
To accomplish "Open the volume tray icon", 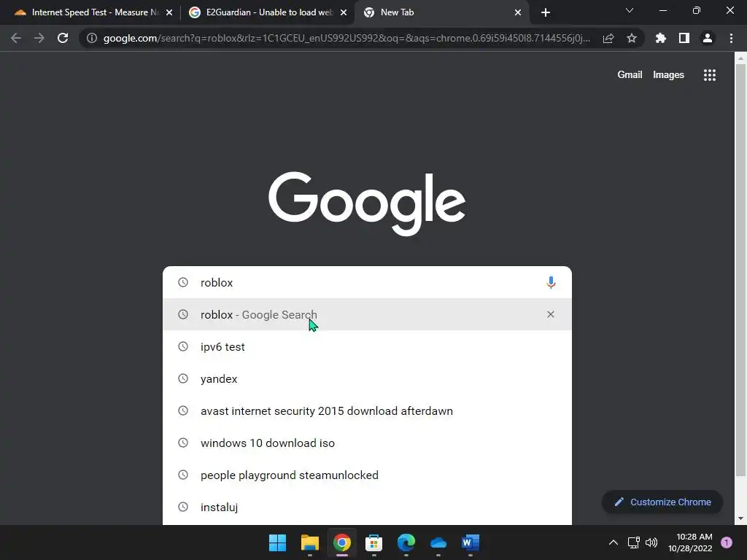I will coord(651,542).
